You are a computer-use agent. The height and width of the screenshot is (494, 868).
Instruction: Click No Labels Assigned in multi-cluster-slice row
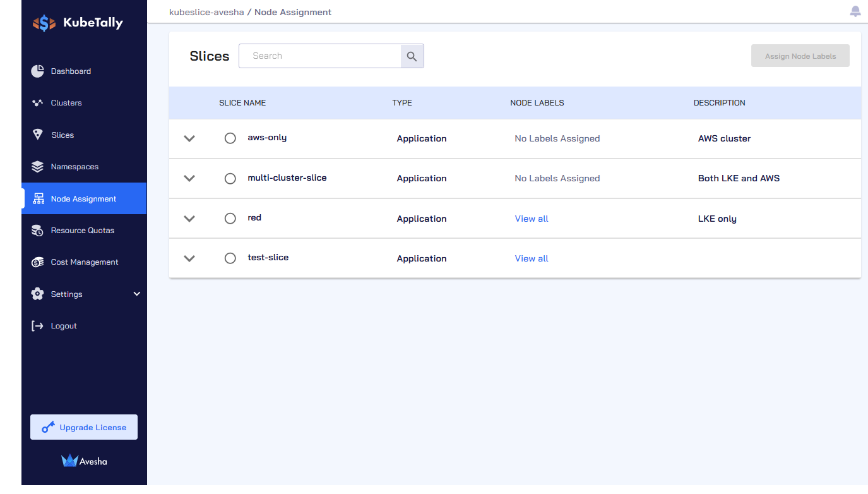click(x=557, y=178)
